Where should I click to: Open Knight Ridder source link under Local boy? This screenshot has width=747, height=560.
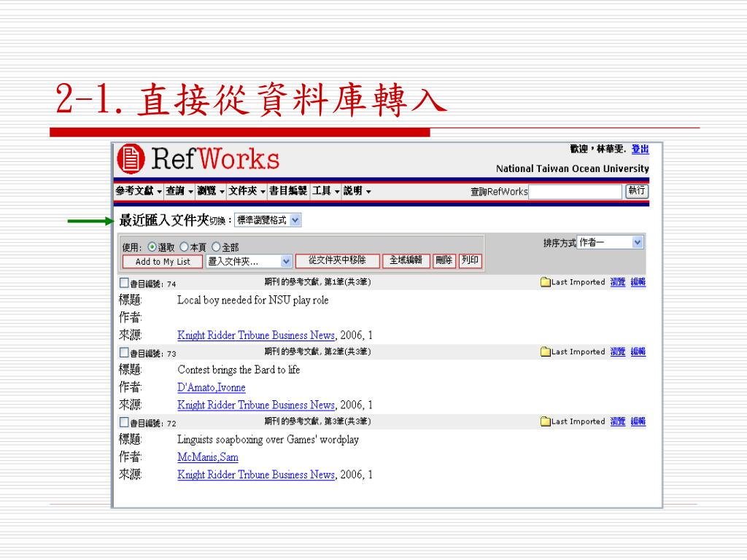coord(256,335)
